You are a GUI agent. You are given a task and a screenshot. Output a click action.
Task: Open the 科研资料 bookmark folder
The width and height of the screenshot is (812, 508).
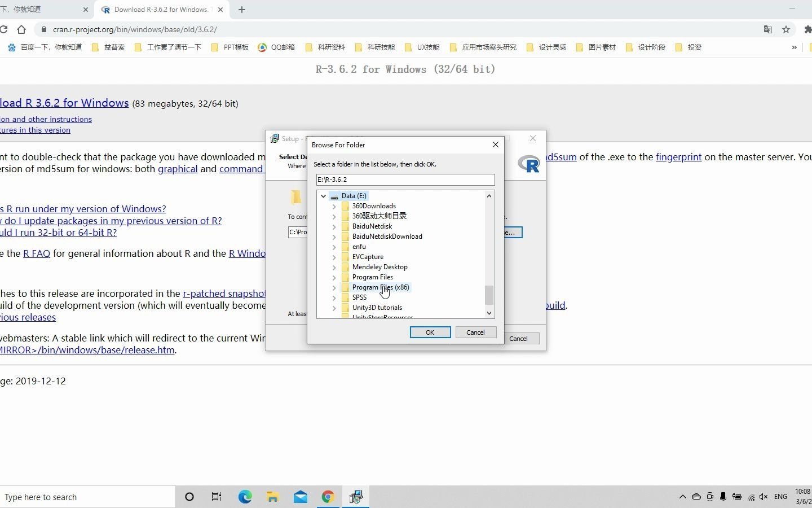coord(325,47)
